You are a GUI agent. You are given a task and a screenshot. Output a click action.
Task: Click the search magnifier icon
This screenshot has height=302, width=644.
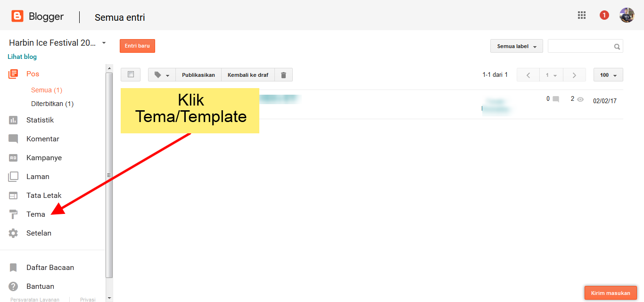pyautogui.click(x=617, y=47)
